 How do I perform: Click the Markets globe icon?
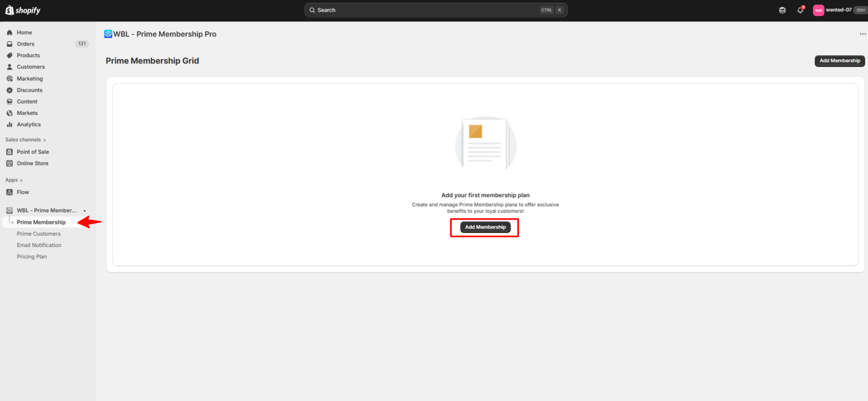[x=9, y=113]
